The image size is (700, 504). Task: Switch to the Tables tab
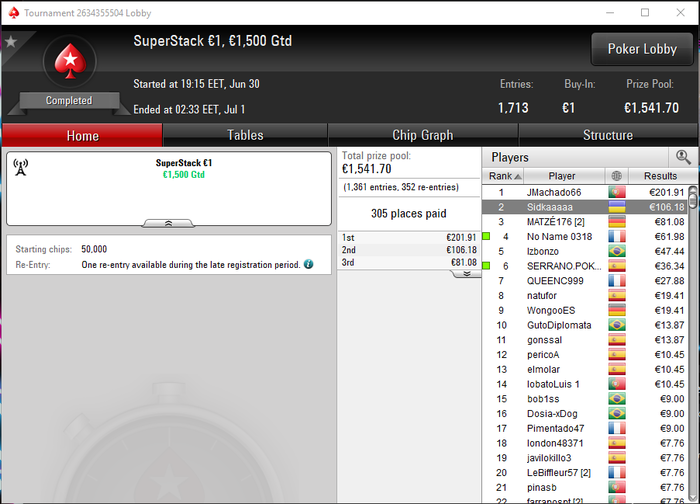click(245, 135)
